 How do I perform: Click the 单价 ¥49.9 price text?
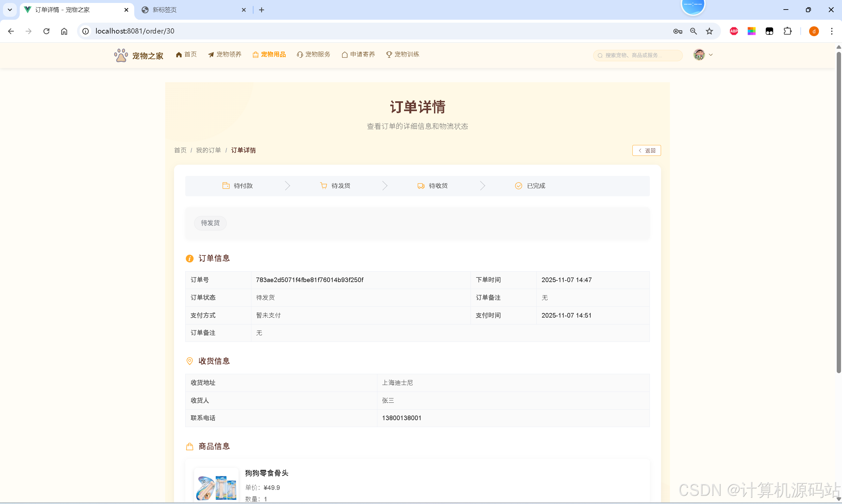(262, 488)
